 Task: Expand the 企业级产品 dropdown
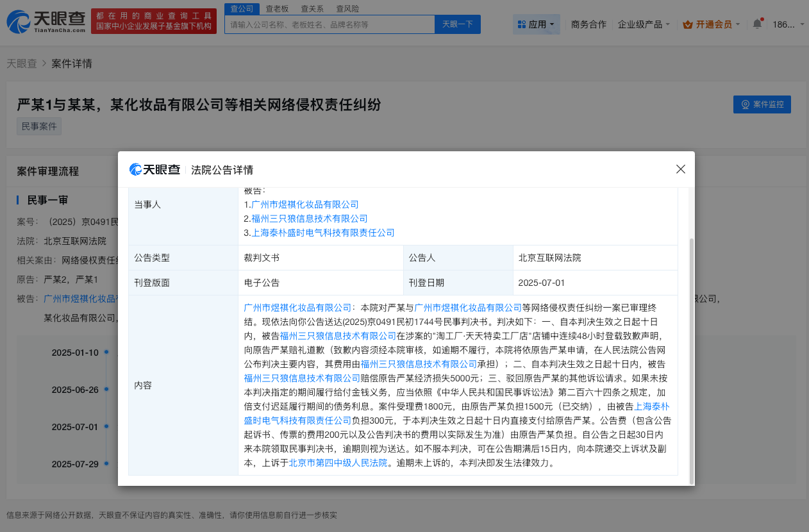coord(644,24)
